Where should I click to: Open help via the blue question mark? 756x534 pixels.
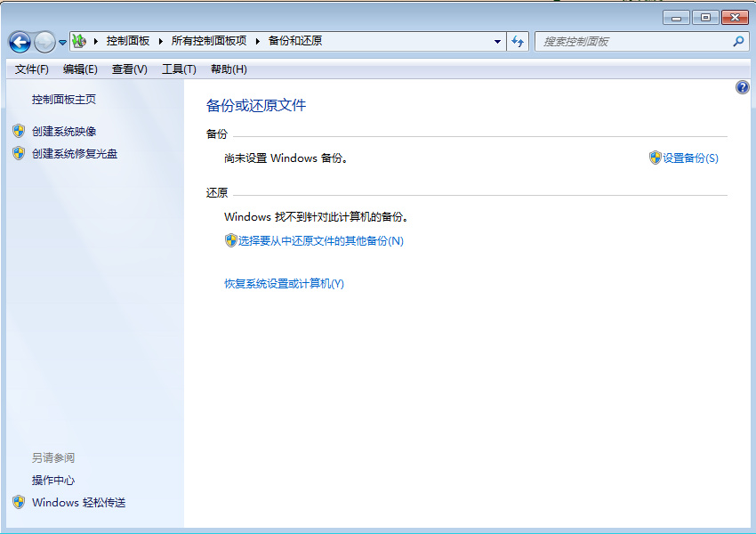pos(743,87)
